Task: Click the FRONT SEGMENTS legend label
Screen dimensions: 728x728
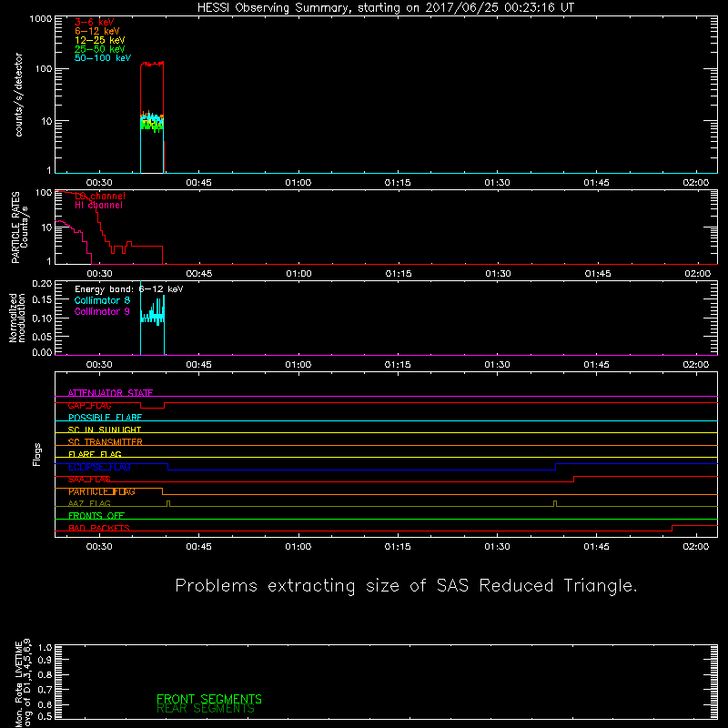Action: (209, 699)
